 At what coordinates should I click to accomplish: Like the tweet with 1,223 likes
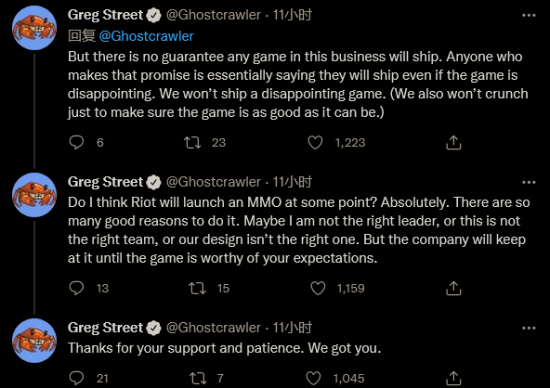click(315, 142)
